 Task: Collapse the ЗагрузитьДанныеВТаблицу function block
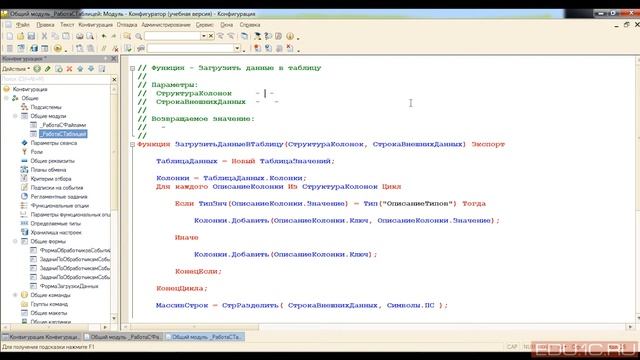tap(132, 144)
